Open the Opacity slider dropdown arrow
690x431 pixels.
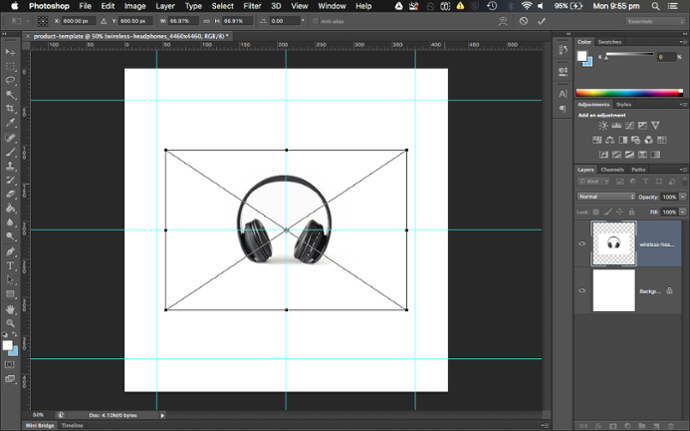683,197
